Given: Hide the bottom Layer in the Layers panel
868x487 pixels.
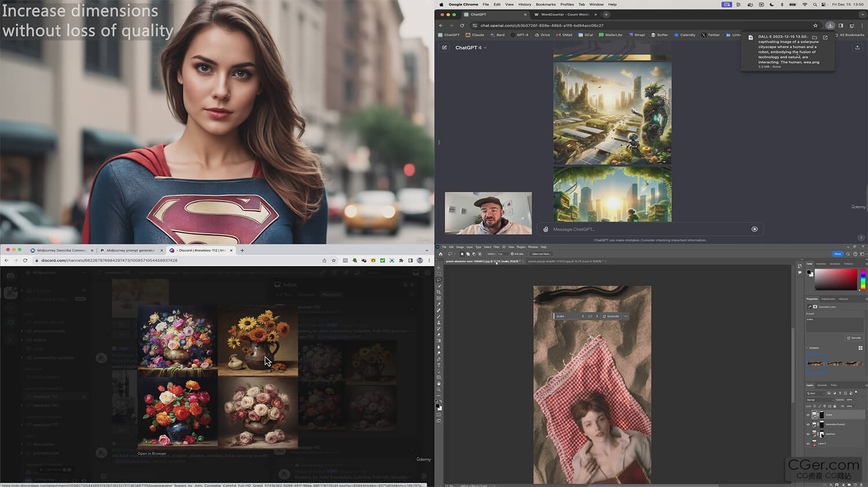Looking at the screenshot, I should pos(808,443).
